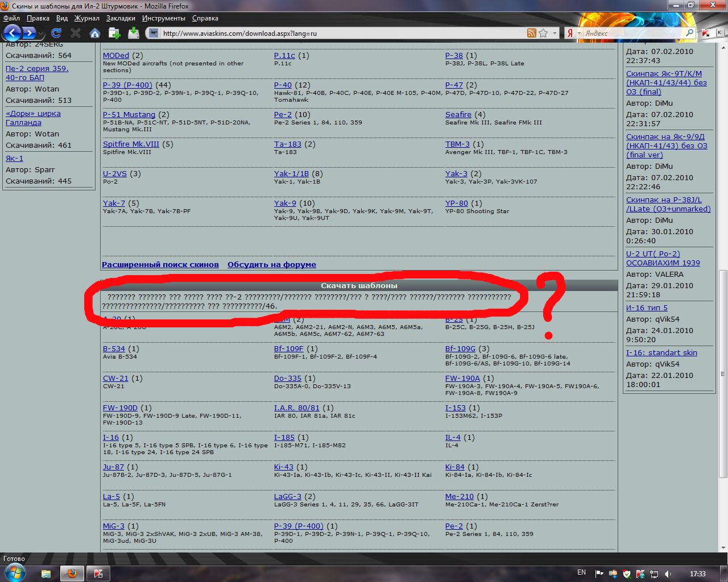Image resolution: width=728 pixels, height=582 pixels.
Task: Open the P-39 (P-400) skins link with 44 entries
Action: (x=128, y=85)
